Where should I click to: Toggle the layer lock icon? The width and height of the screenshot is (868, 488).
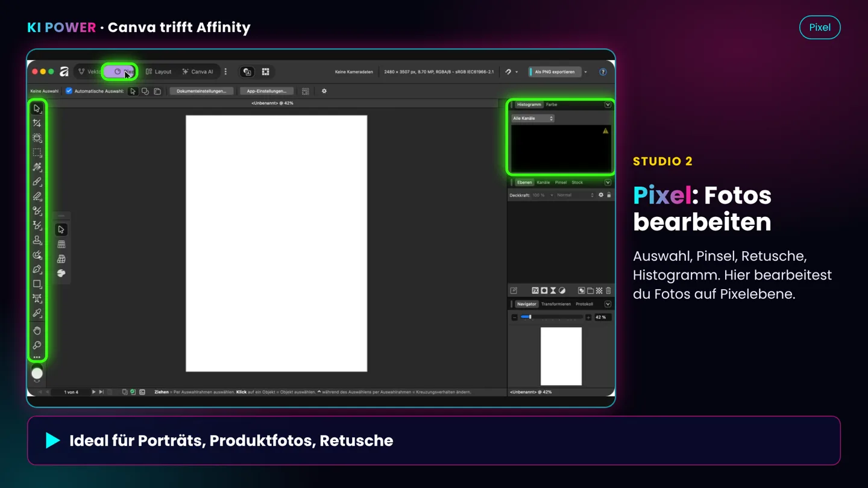coord(609,195)
